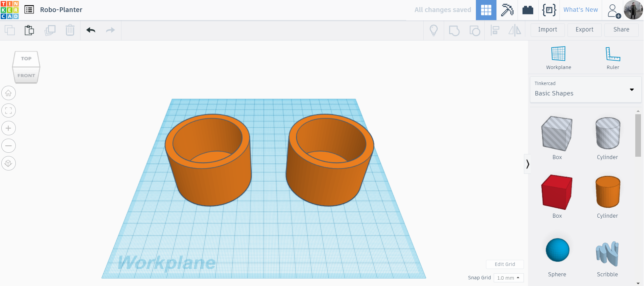Open the user profile avatar
This screenshot has width=644, height=286.
(x=633, y=10)
